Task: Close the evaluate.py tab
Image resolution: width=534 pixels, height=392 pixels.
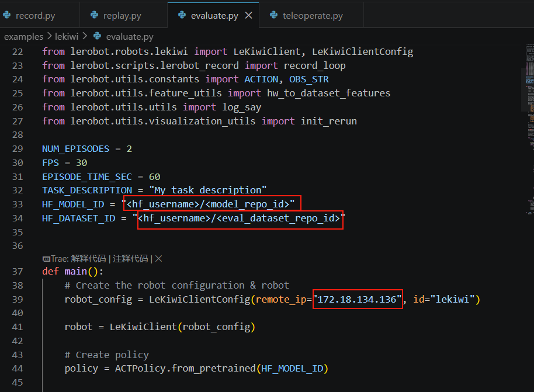Action: pyautogui.click(x=249, y=15)
